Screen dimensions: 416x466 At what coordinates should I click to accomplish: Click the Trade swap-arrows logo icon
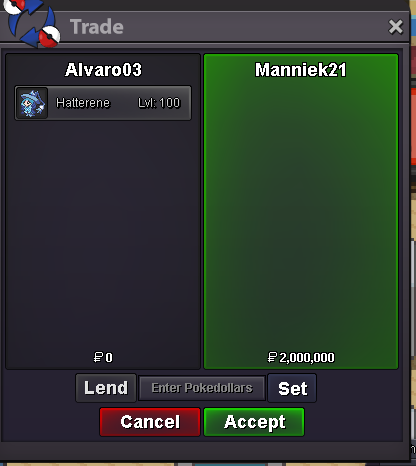tap(32, 23)
